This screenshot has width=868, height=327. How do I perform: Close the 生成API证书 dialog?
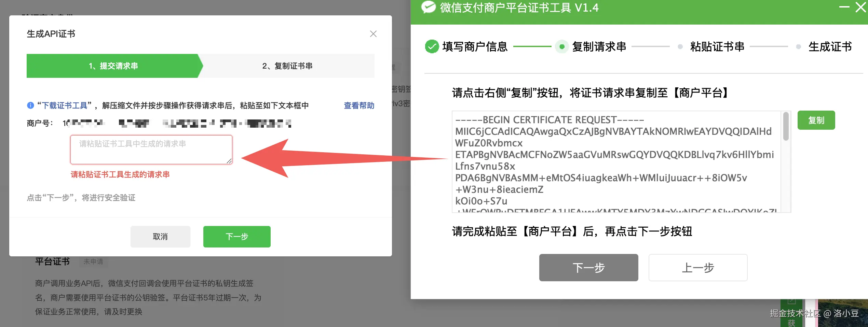(x=373, y=34)
